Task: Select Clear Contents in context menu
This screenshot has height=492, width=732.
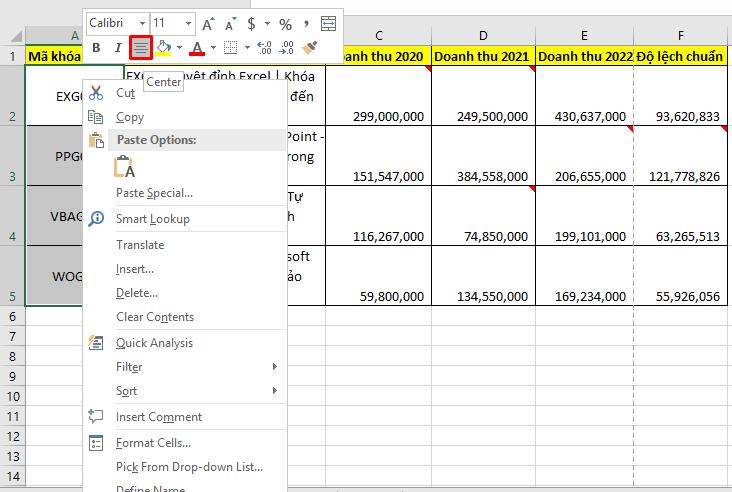Action: point(155,317)
